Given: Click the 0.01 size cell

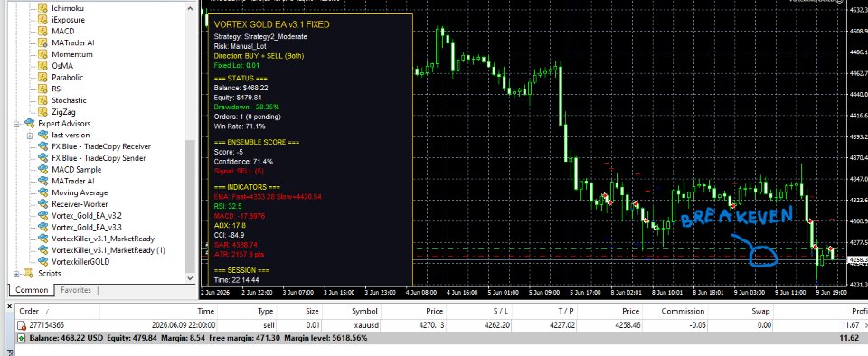Looking at the screenshot, I should pyautogui.click(x=313, y=326).
